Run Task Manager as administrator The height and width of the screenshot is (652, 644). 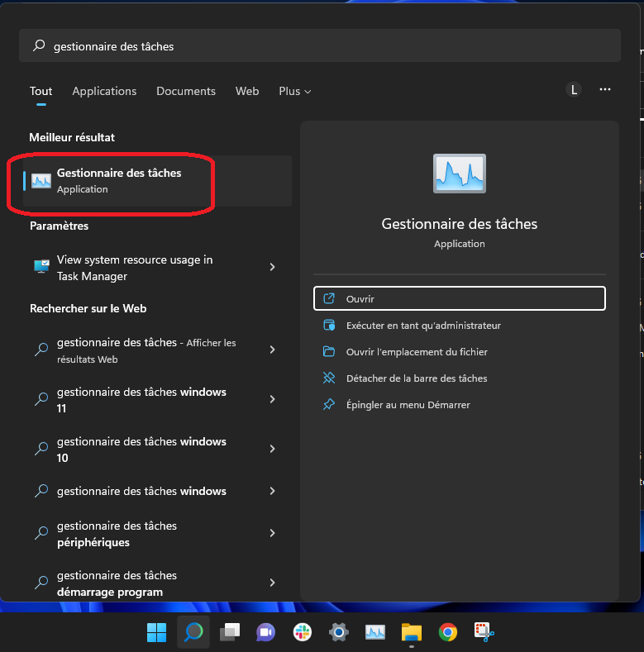point(423,326)
